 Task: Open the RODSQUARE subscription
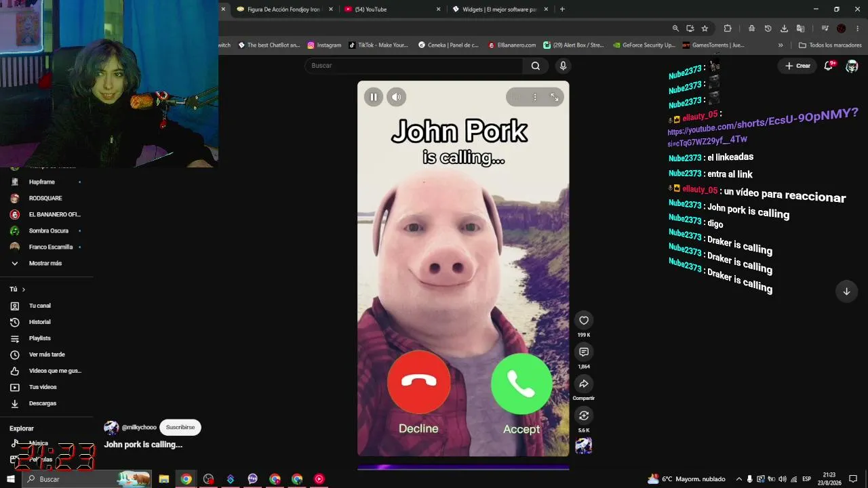45,198
